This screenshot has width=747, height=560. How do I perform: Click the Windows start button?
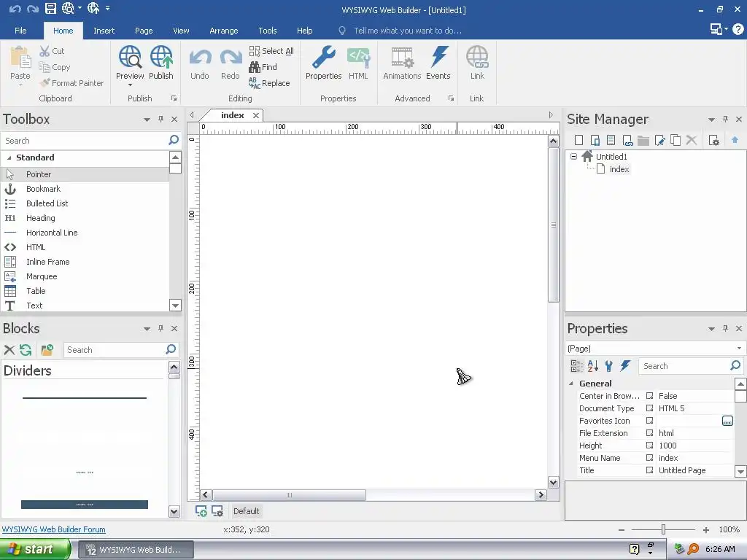tap(35, 549)
